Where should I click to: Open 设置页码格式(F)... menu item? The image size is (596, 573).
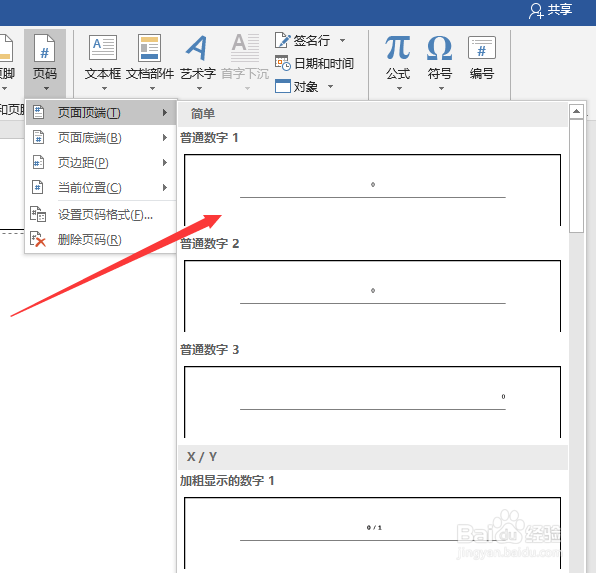click(101, 215)
